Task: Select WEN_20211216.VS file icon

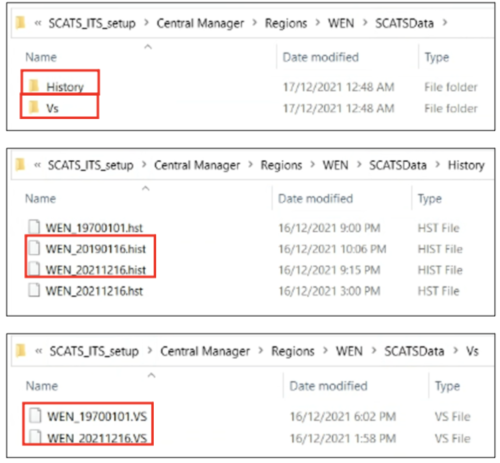Action: pos(35,437)
